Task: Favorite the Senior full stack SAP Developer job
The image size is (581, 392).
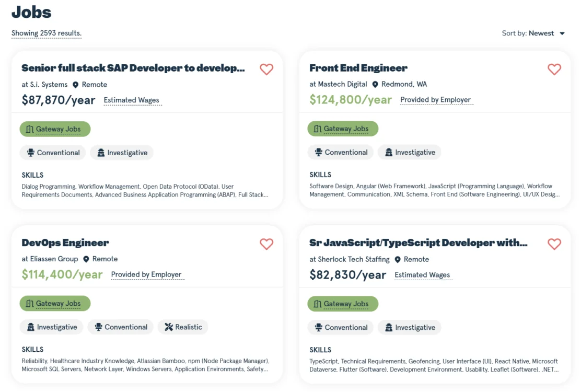Action: [x=266, y=69]
